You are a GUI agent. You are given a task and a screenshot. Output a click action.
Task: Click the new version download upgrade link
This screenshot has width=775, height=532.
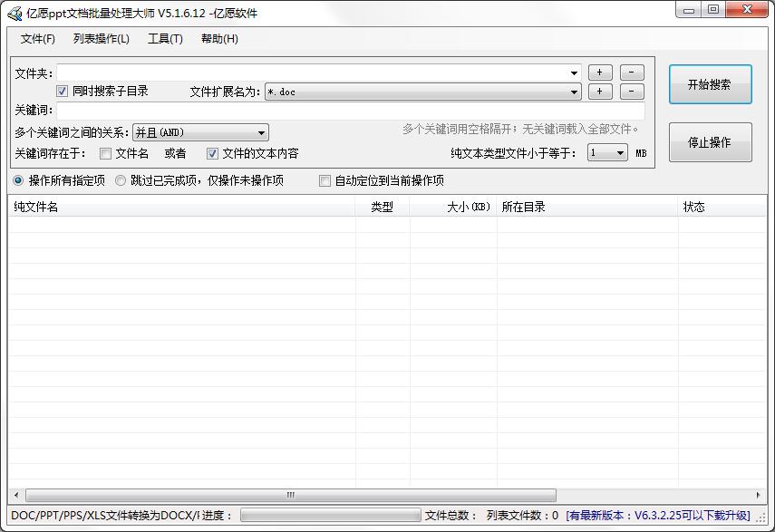pyautogui.click(x=659, y=516)
